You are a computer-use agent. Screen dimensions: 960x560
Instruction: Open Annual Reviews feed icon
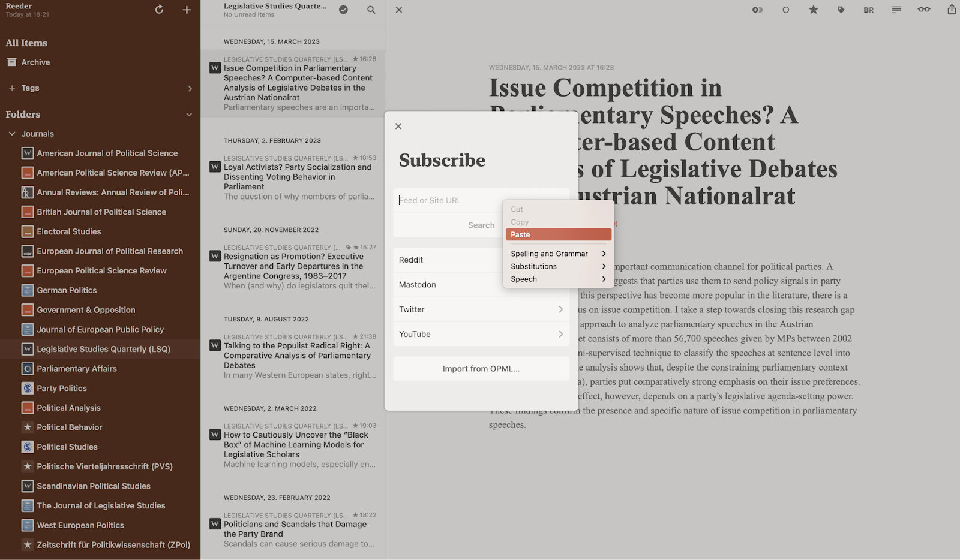coord(28,192)
